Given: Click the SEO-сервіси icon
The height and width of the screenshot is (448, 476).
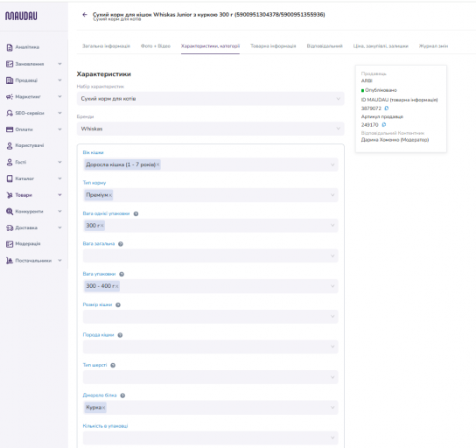Looking at the screenshot, I should (x=10, y=113).
